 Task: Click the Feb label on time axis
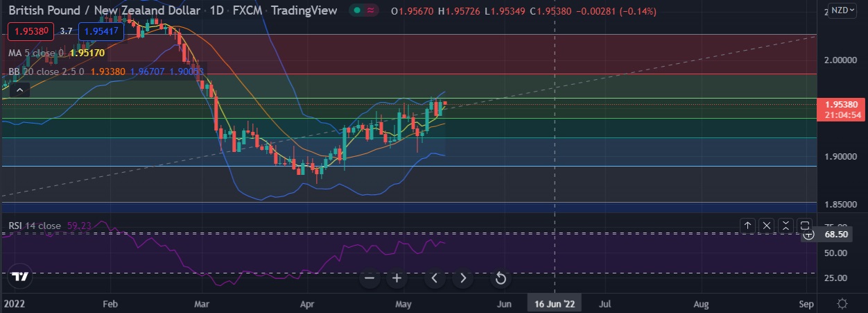pos(110,304)
